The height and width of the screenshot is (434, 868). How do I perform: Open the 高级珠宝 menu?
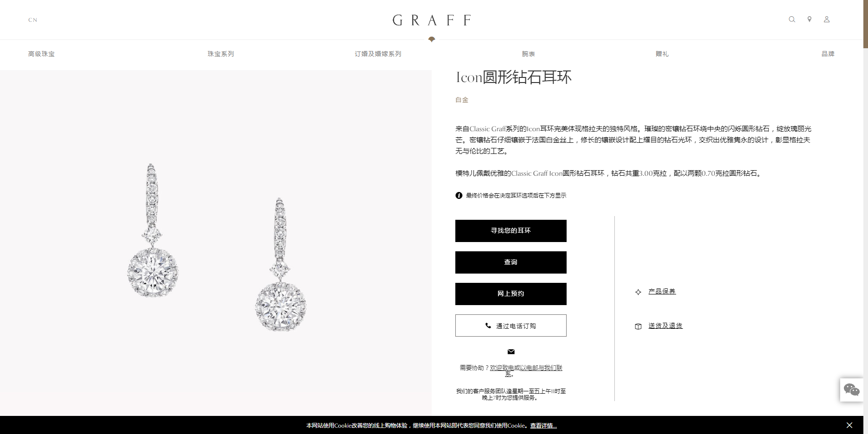click(x=41, y=54)
